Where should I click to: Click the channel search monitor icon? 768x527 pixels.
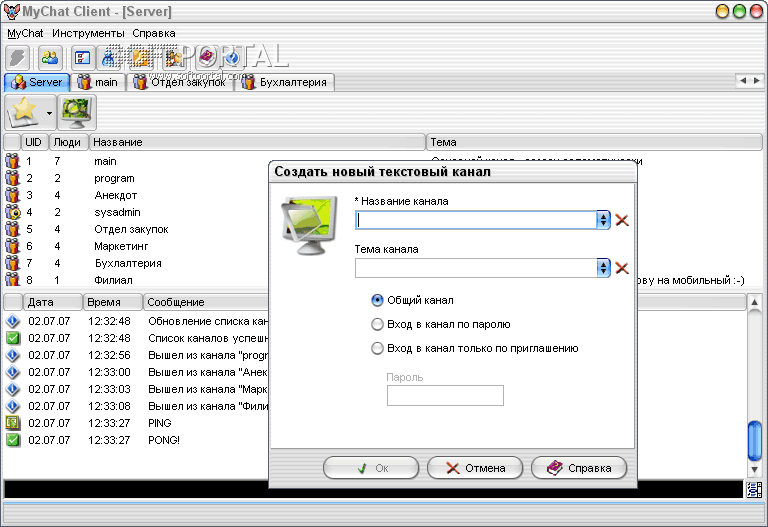(x=74, y=113)
